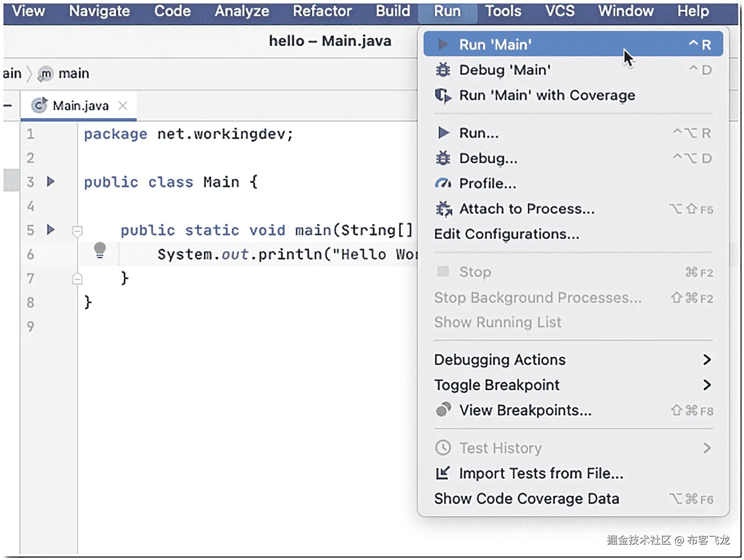Click the static keyword on line 5

tap(212, 230)
